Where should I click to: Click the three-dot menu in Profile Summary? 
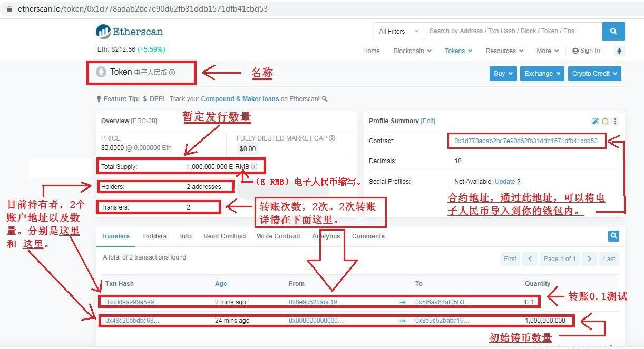click(x=615, y=121)
